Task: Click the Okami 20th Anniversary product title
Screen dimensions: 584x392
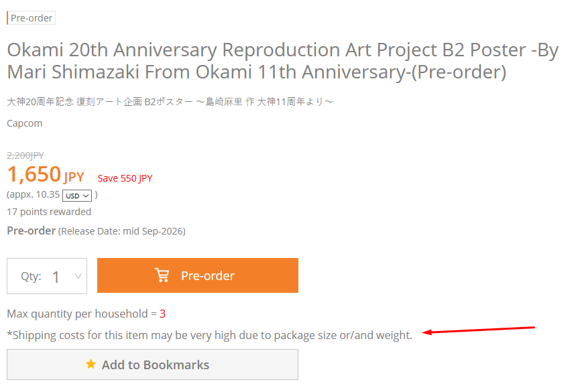Action: (x=282, y=60)
